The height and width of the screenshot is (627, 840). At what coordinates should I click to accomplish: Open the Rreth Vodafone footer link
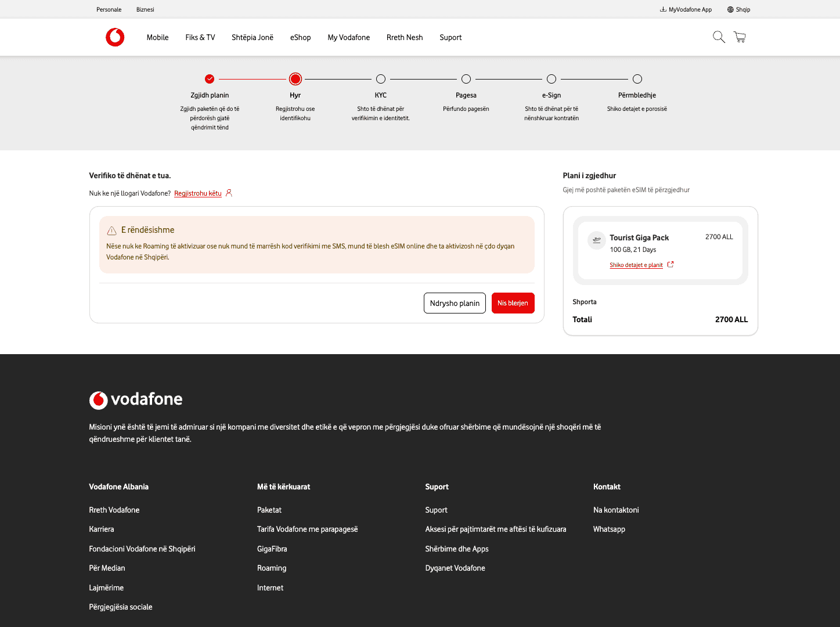pos(114,510)
